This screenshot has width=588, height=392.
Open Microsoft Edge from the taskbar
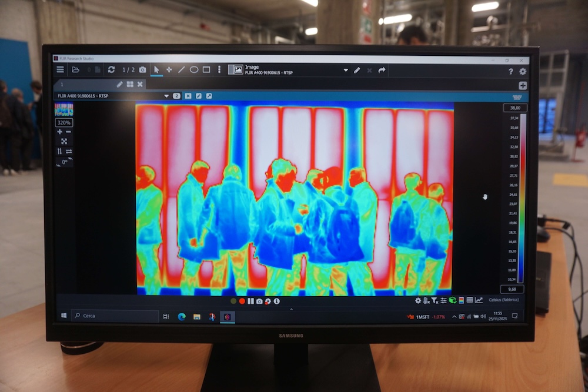click(182, 317)
